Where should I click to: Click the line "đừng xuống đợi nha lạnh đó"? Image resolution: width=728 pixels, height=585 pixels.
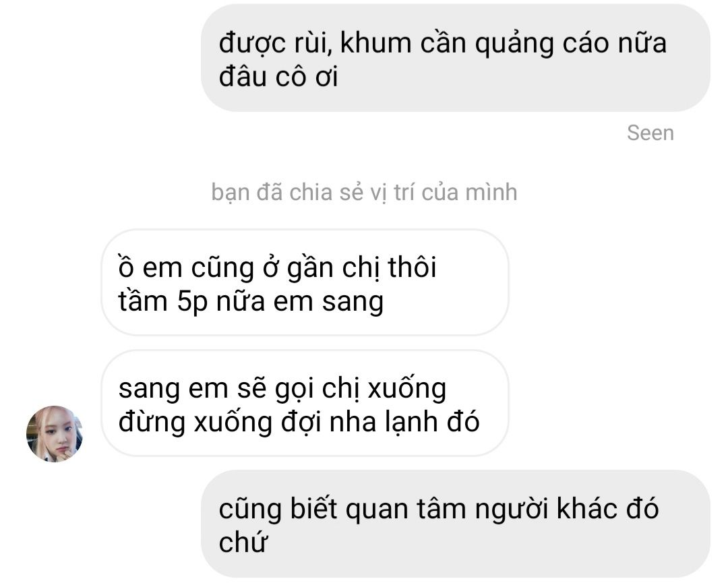[x=299, y=422]
